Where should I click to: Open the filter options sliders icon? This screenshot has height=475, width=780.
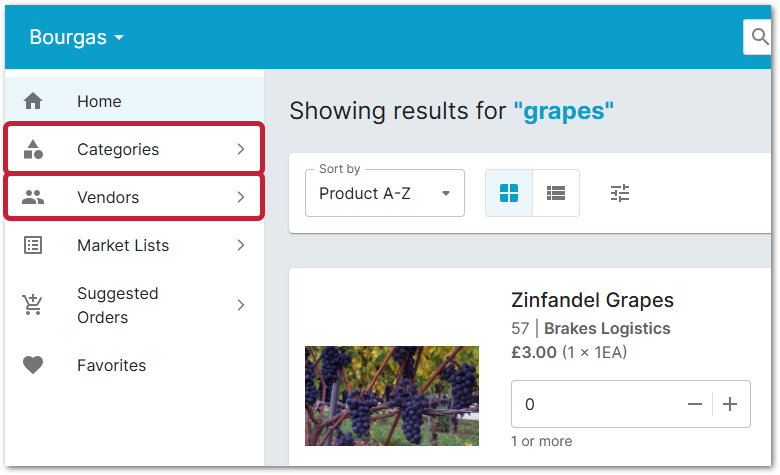tap(620, 193)
